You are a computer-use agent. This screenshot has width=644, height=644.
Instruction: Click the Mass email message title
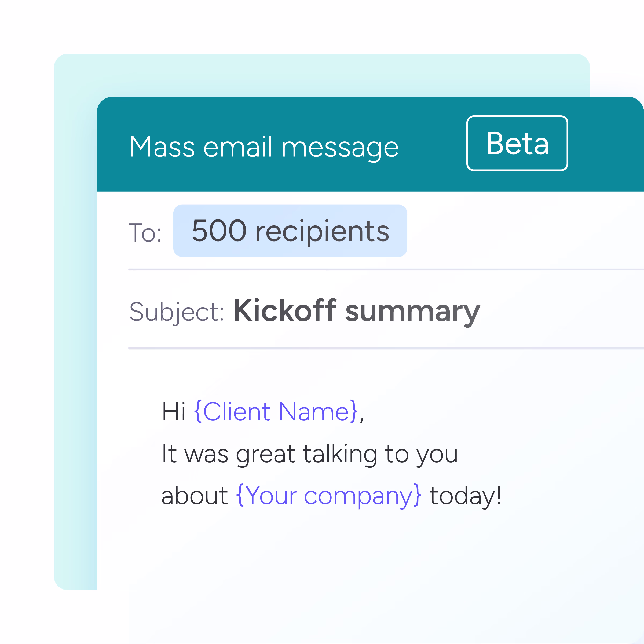click(264, 147)
